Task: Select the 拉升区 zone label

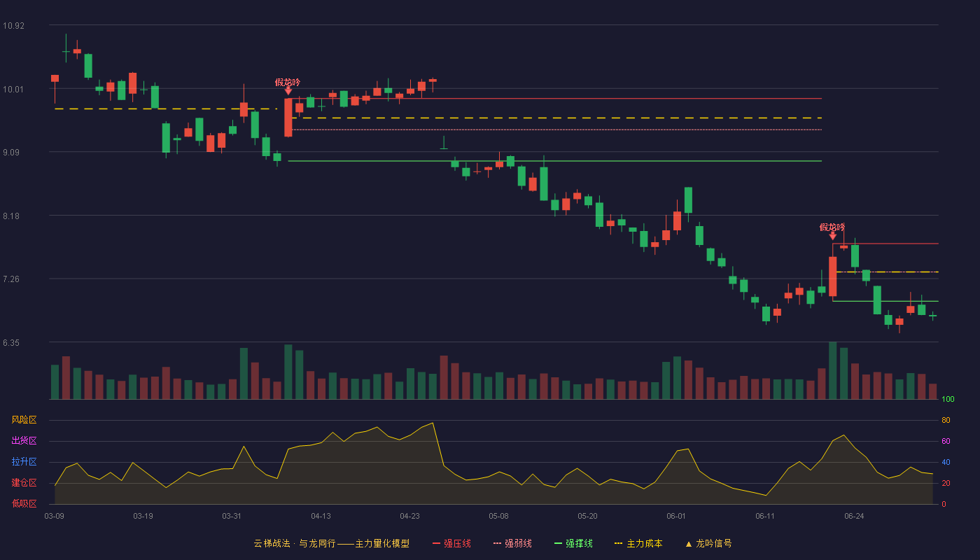Action: coord(24,462)
